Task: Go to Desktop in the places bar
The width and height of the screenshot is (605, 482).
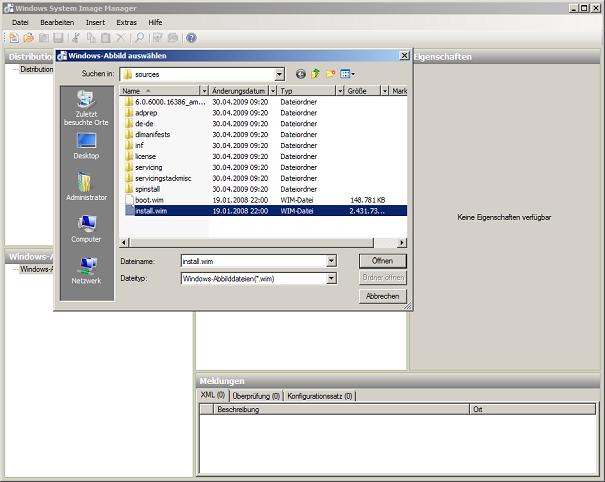Action: point(86,146)
